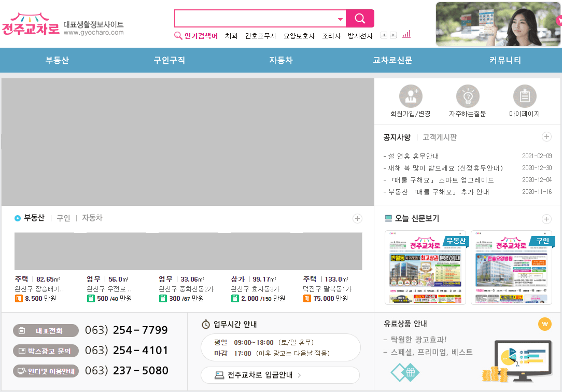Expand 오늘 신문보기 with the plus button
The width and height of the screenshot is (562, 392).
click(x=547, y=219)
